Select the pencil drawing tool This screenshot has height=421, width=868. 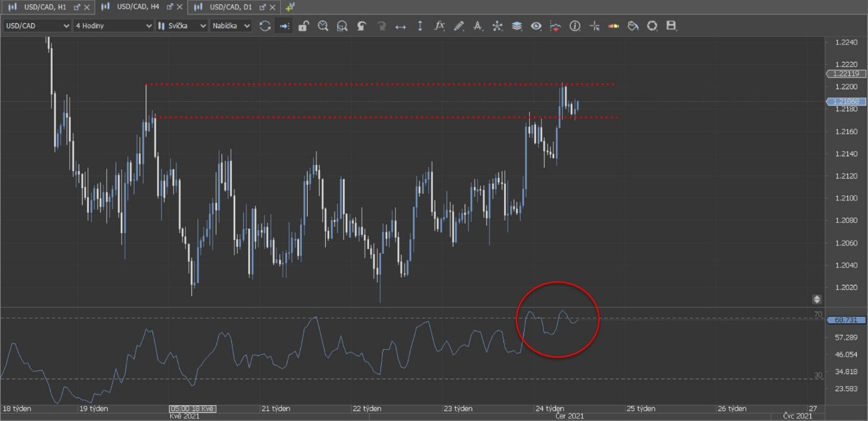click(459, 26)
